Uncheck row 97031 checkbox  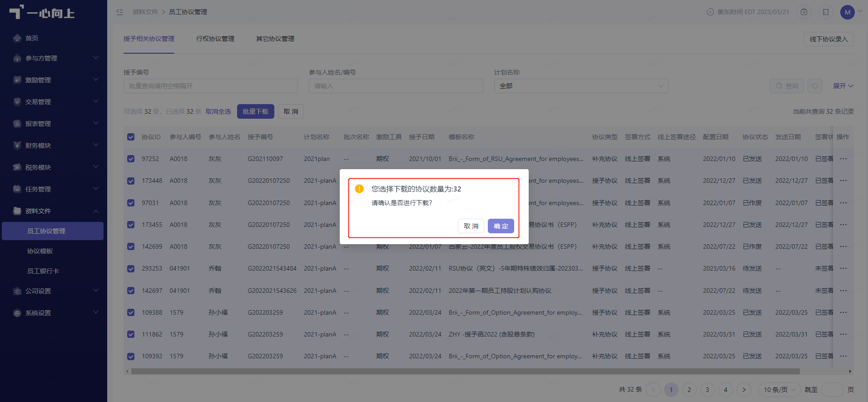point(131,203)
